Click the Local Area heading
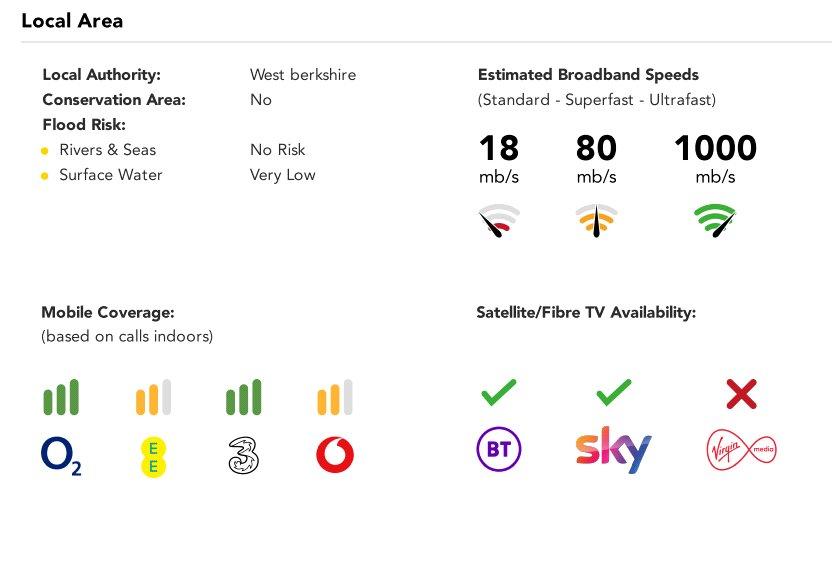The image size is (832, 566). tap(72, 21)
